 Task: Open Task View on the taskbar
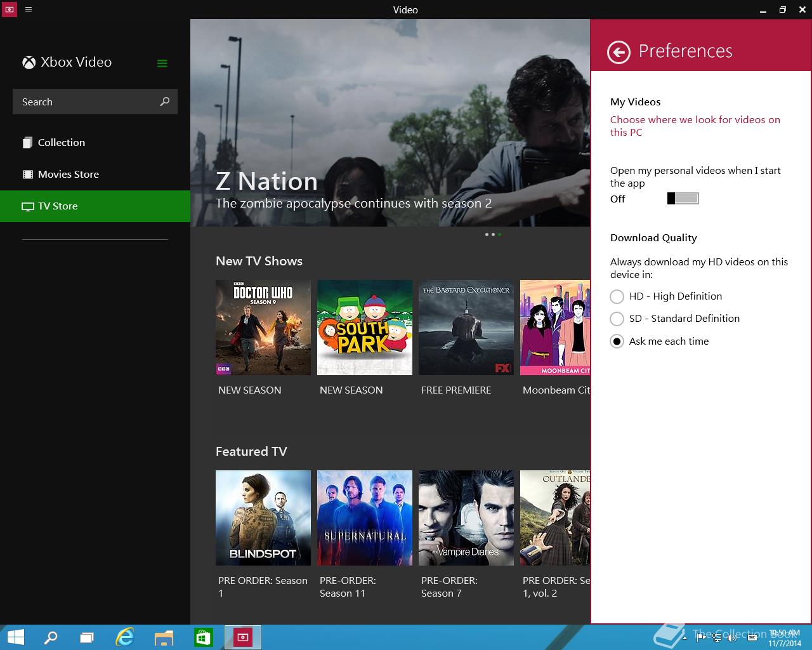pyautogui.click(x=87, y=637)
